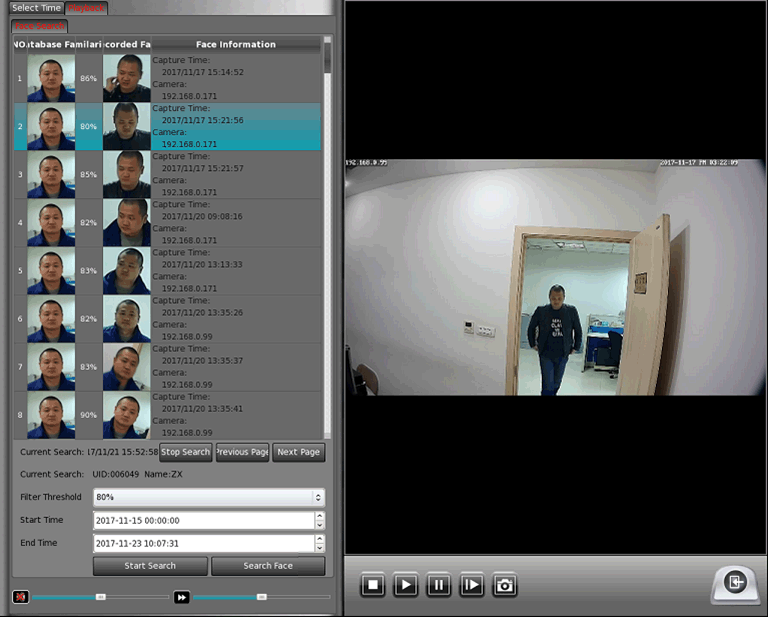
Task: Click the Stop playback button
Action: click(373, 586)
